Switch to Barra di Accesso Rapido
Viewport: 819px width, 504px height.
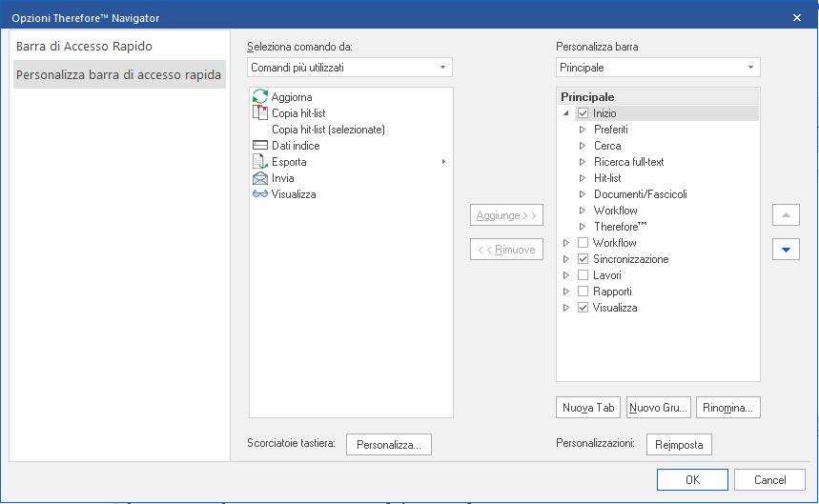coord(84,46)
